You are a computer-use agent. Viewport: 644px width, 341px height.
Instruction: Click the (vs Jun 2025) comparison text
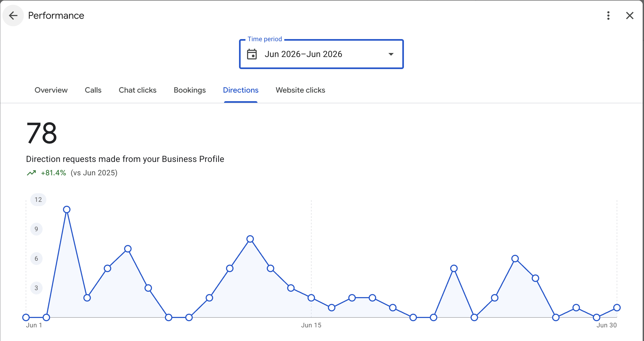point(94,173)
